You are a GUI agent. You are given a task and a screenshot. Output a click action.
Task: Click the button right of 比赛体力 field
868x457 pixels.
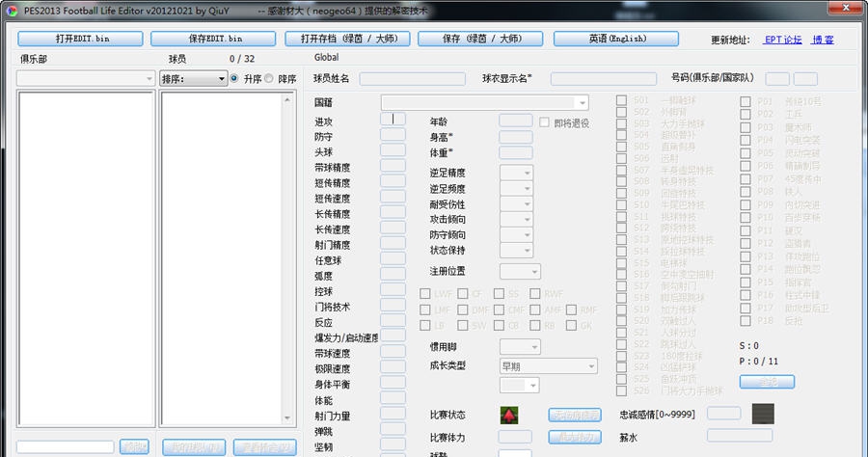pos(575,437)
